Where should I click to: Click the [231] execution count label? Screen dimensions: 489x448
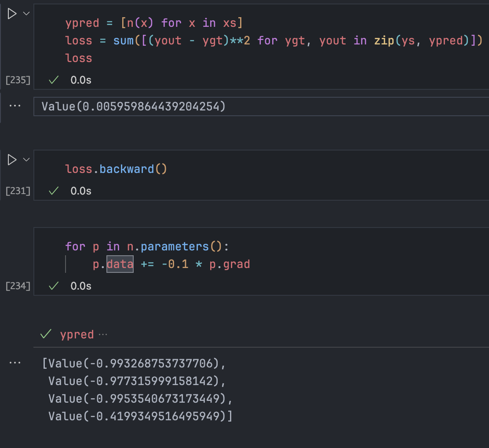18,191
